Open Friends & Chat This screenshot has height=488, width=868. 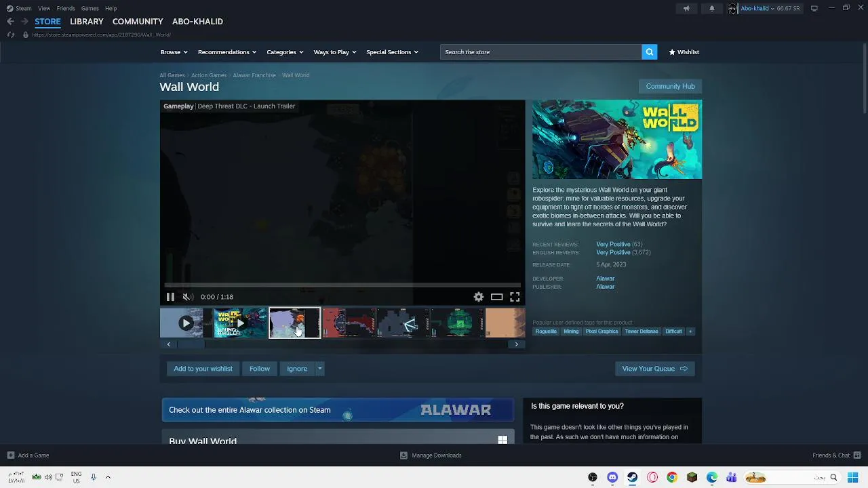pyautogui.click(x=837, y=455)
